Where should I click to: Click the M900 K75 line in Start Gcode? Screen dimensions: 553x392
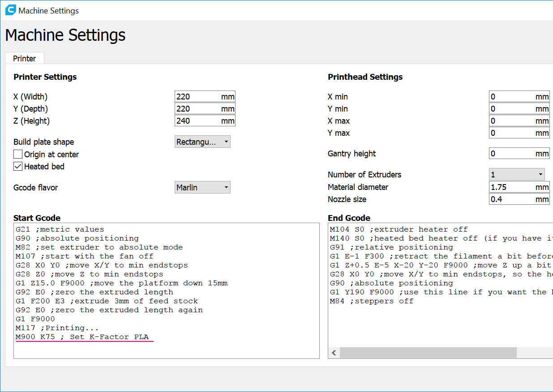coord(82,337)
